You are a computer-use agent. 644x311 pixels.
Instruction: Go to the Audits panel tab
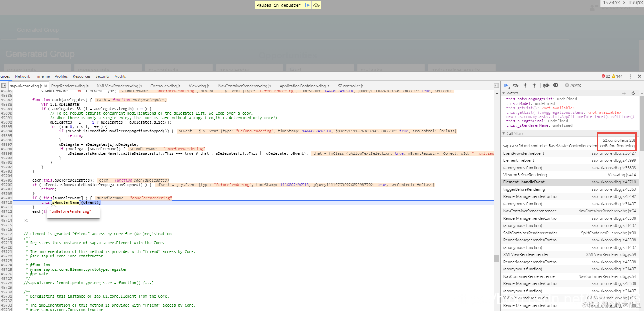(120, 76)
